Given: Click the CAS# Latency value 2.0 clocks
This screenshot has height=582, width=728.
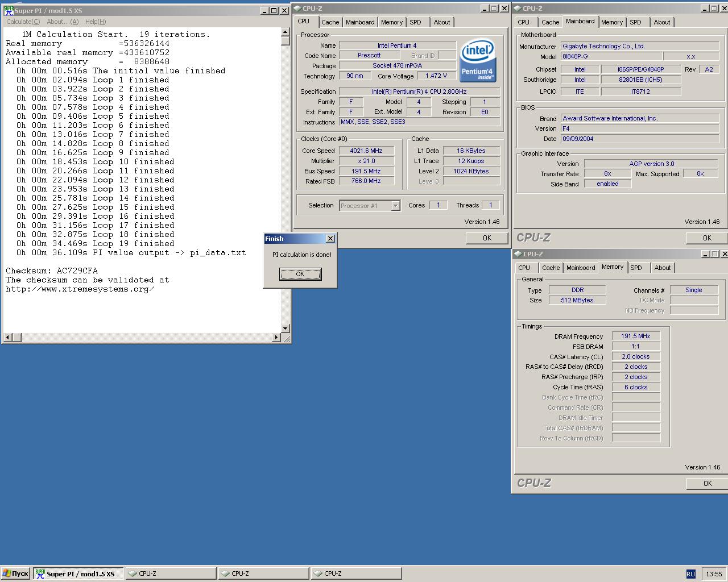Looking at the screenshot, I should tap(636, 356).
